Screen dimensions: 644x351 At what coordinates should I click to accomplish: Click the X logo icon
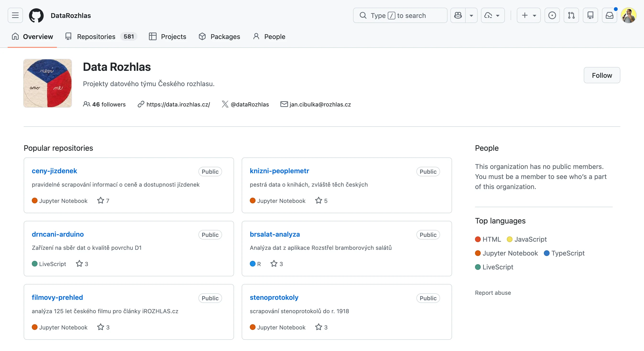pos(225,104)
